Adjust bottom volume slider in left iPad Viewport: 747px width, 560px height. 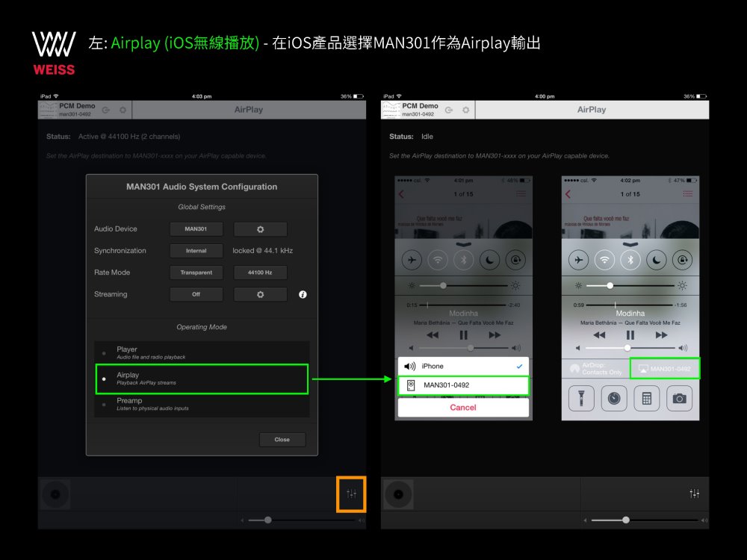(x=301, y=520)
